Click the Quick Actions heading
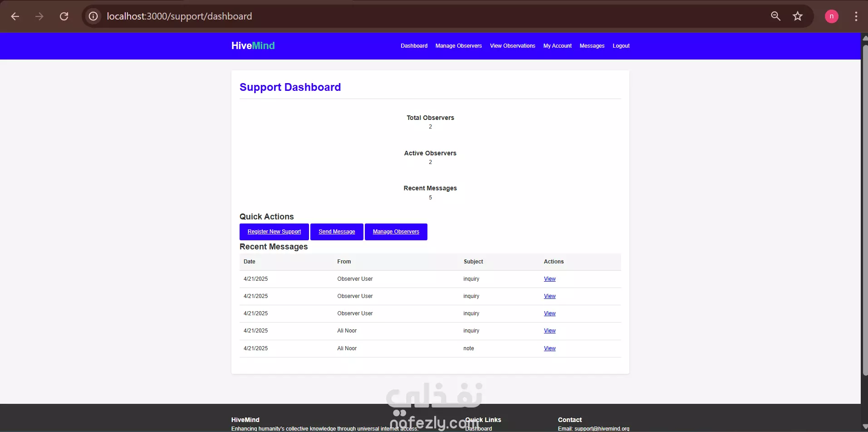Viewport: 868px width, 432px height. coord(266,217)
